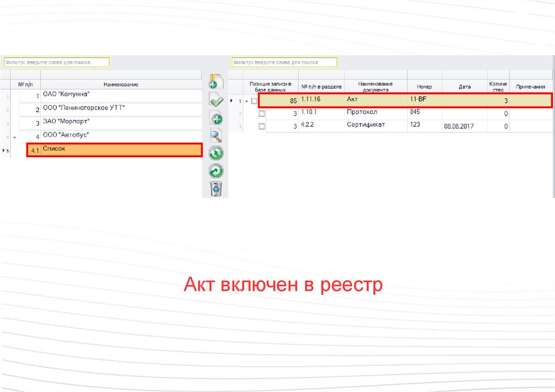This screenshot has width=555, height=392.
Task: Click section number cell 4.2.2
Action: coord(321,126)
